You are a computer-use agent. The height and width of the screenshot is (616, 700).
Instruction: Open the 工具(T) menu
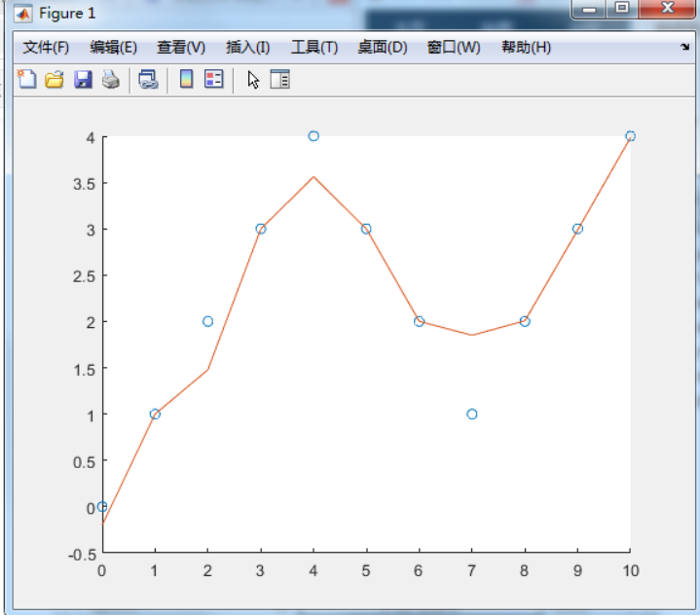(314, 47)
